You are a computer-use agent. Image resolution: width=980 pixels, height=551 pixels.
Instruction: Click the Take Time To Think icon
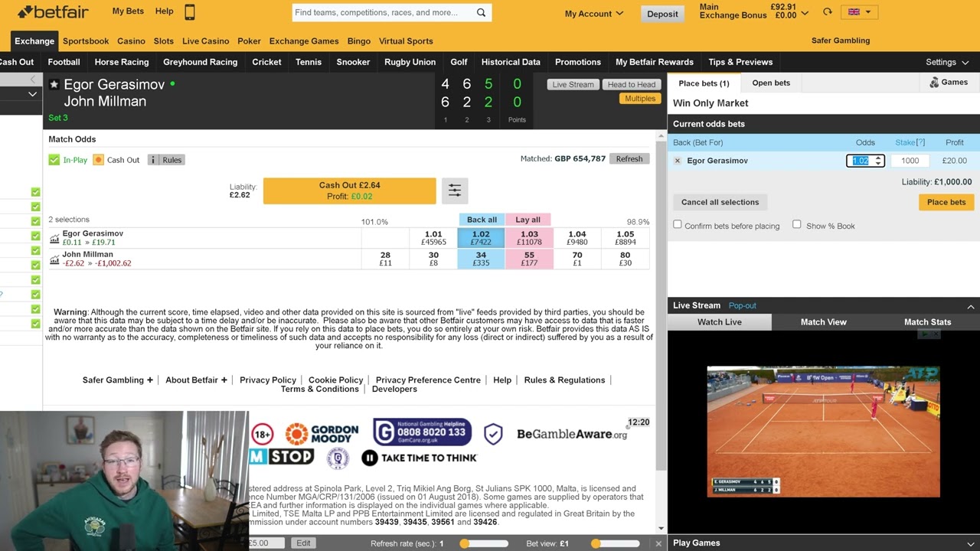(x=419, y=458)
